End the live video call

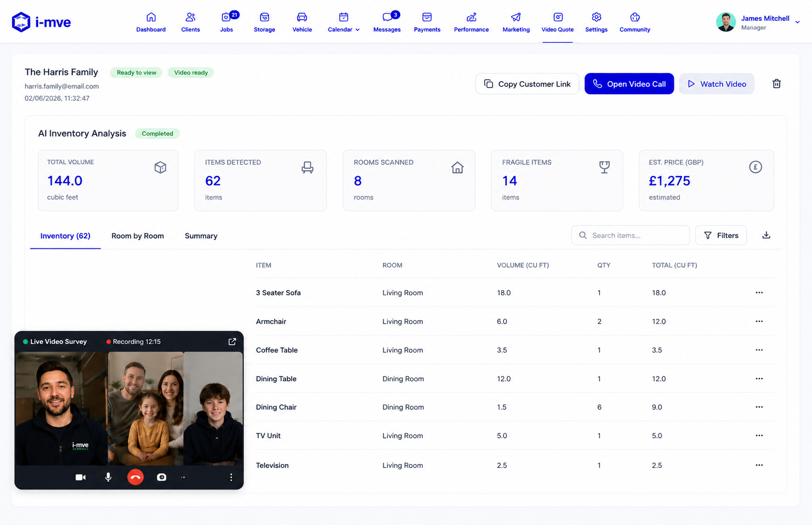pyautogui.click(x=135, y=477)
